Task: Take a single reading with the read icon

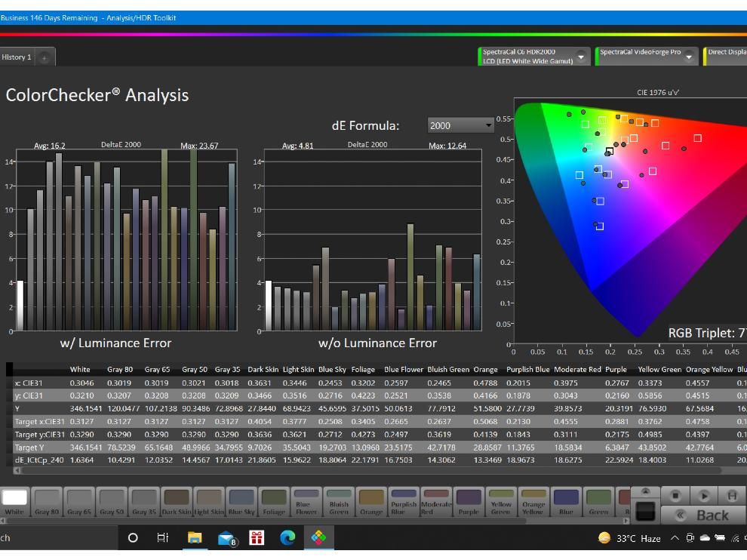Action: [x=733, y=496]
